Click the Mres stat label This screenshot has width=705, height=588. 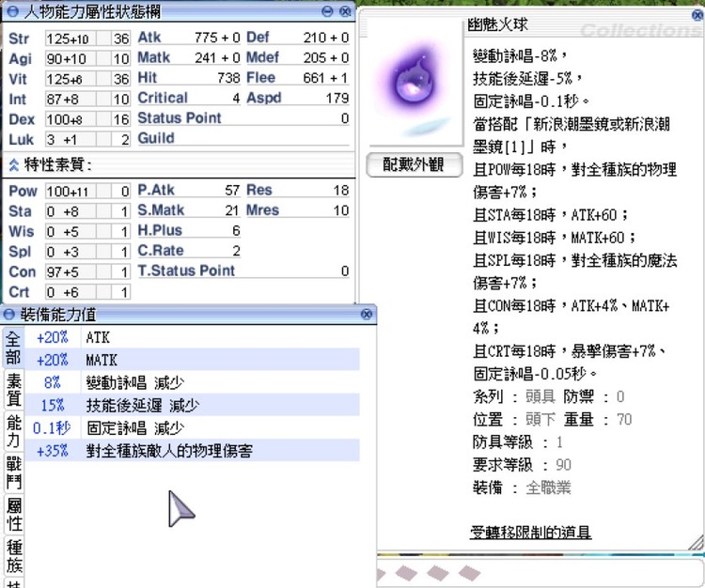[x=262, y=210]
